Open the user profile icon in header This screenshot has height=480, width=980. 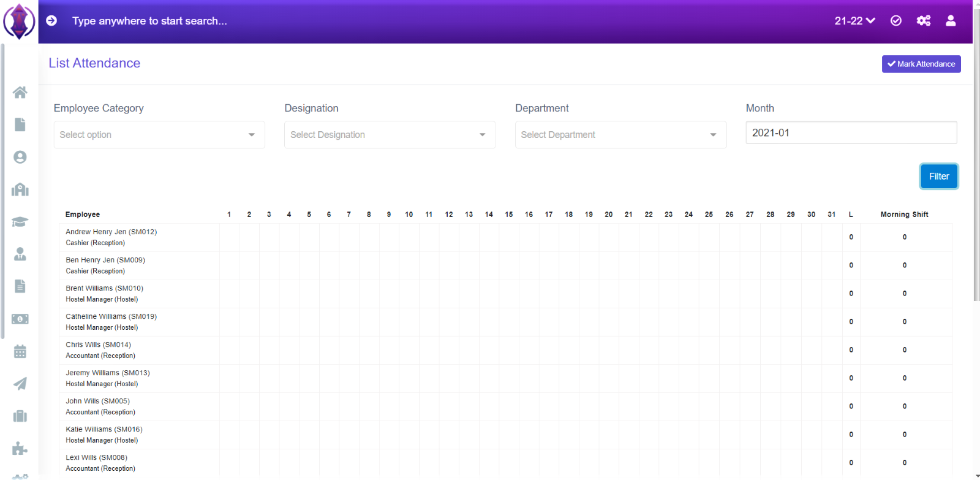tap(951, 21)
